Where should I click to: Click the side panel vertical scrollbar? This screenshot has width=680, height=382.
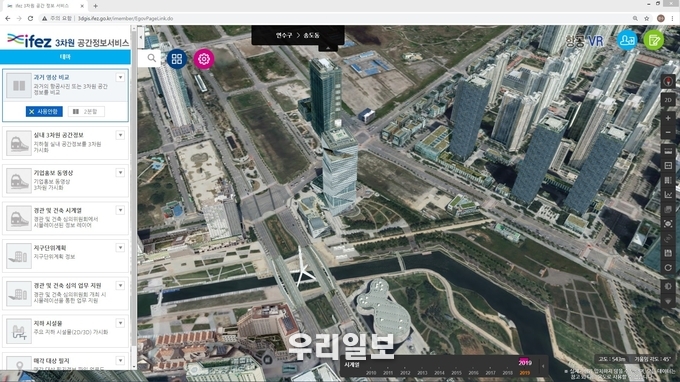pyautogui.click(x=134, y=197)
